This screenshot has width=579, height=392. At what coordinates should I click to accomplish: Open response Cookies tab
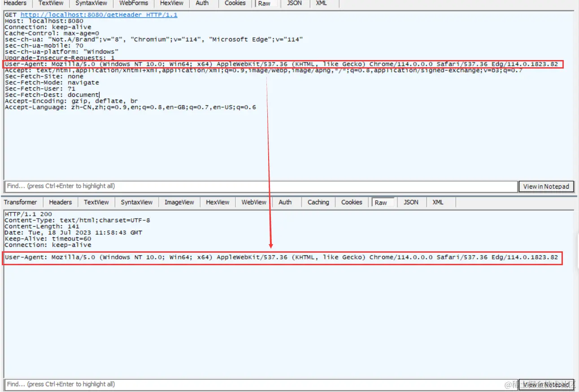pos(352,202)
